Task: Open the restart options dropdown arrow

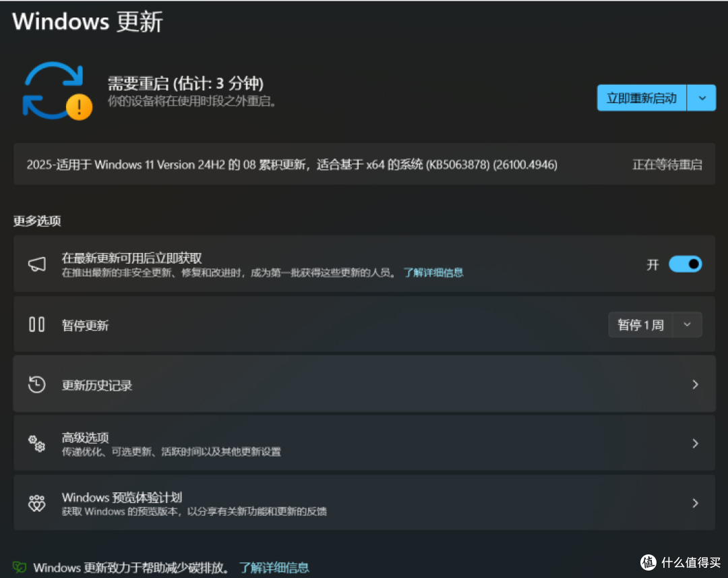Action: 701,97
